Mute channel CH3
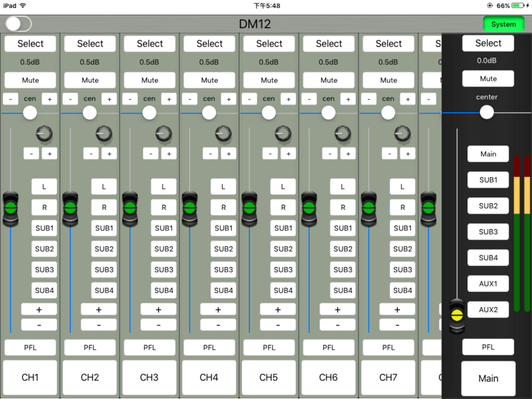Screen dimensions: 532x399 tap(149, 80)
